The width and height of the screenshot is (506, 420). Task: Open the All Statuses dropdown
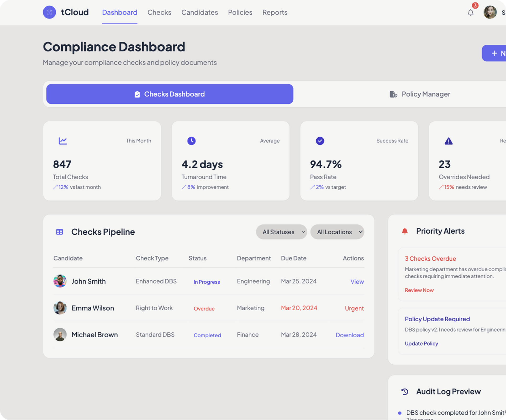pyautogui.click(x=281, y=232)
